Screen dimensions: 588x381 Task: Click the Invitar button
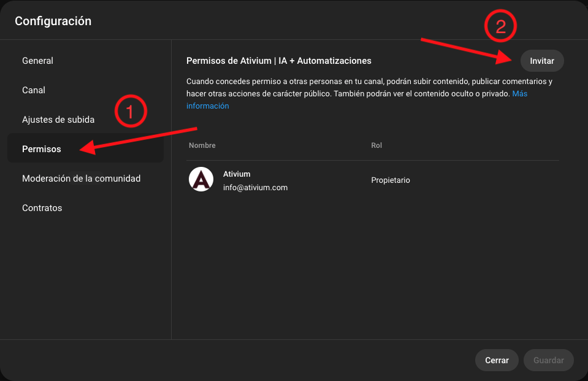[542, 61]
